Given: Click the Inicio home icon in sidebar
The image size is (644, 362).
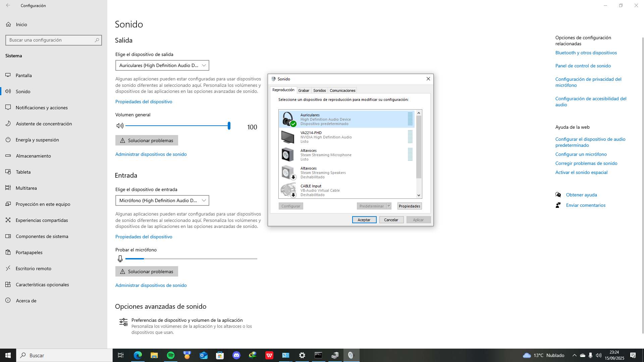Looking at the screenshot, I should pos(9,24).
